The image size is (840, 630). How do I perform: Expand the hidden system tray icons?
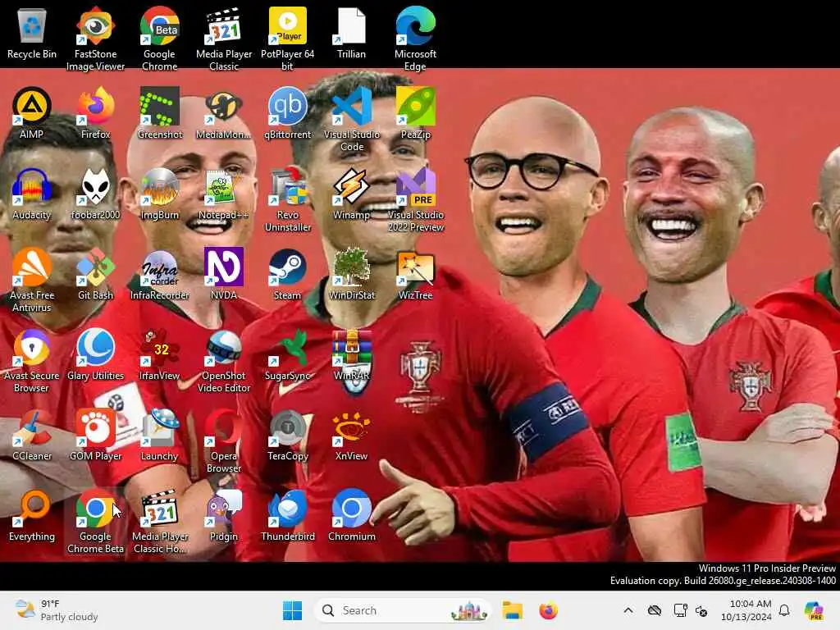628,610
